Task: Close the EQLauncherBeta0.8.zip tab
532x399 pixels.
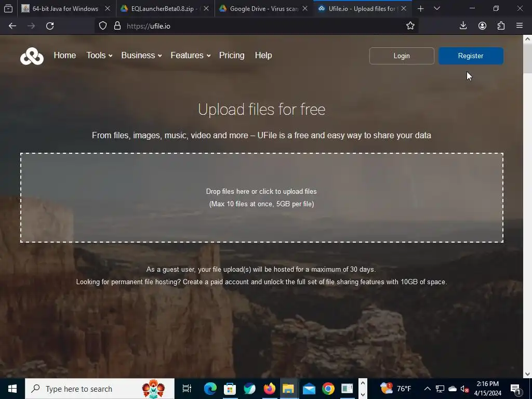Action: point(206,8)
